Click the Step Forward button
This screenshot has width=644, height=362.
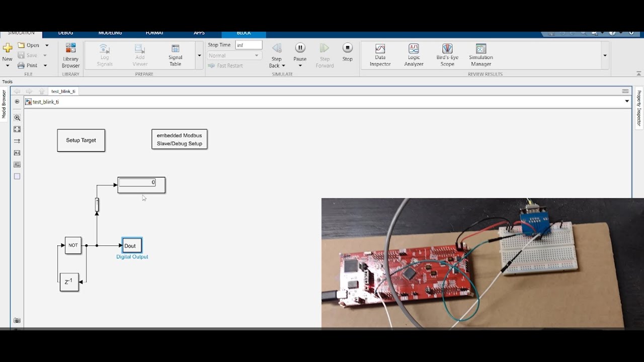(325, 55)
